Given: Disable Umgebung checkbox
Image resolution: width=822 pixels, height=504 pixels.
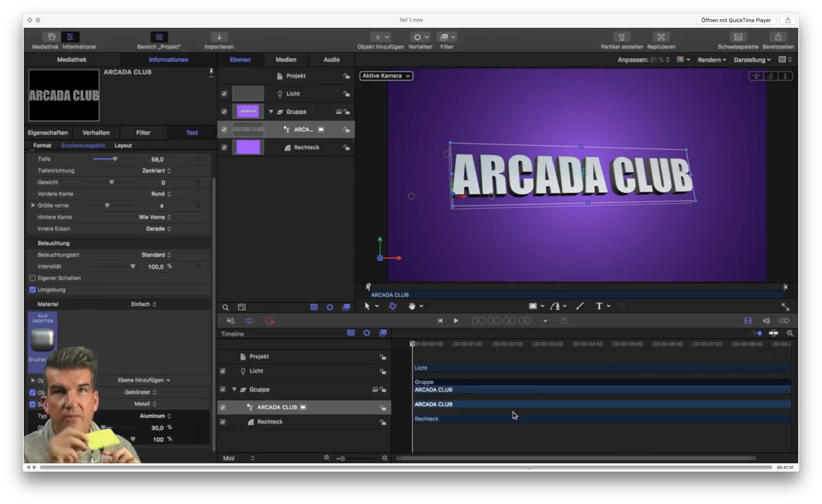Looking at the screenshot, I should tap(32, 290).
